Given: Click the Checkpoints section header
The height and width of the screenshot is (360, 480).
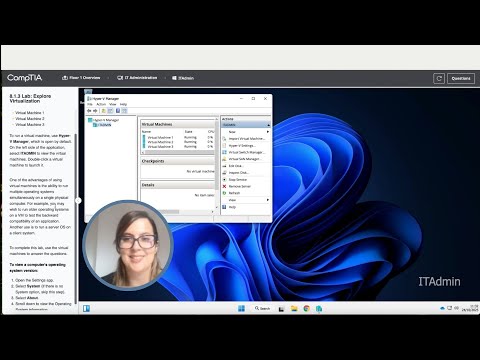Looking at the screenshot, I should [178, 161].
